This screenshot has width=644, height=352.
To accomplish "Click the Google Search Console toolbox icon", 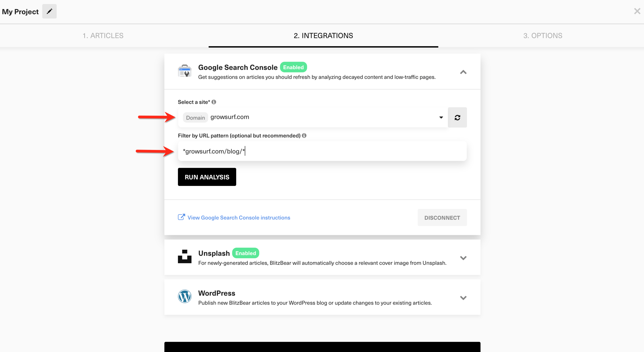I will click(185, 71).
